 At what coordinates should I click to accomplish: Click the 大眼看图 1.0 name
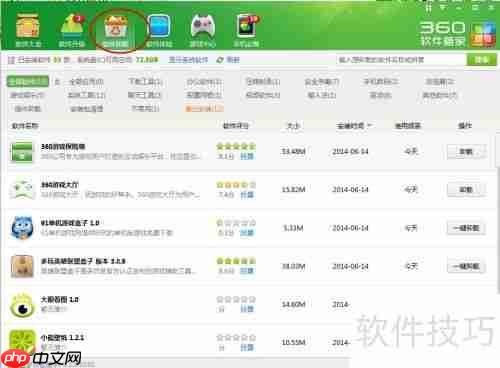point(60,299)
